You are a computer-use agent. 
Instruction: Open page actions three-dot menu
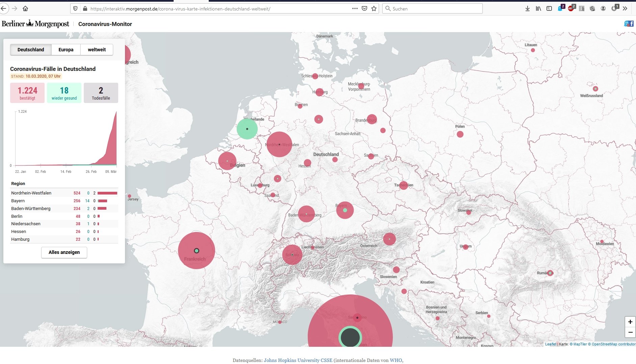coord(355,8)
